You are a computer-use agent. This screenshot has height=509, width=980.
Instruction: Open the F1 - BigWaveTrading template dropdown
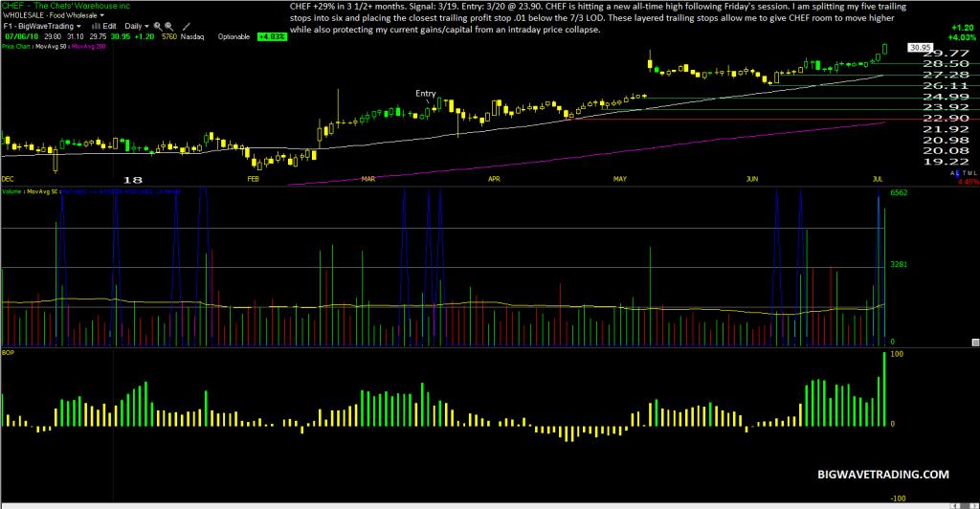(42, 26)
